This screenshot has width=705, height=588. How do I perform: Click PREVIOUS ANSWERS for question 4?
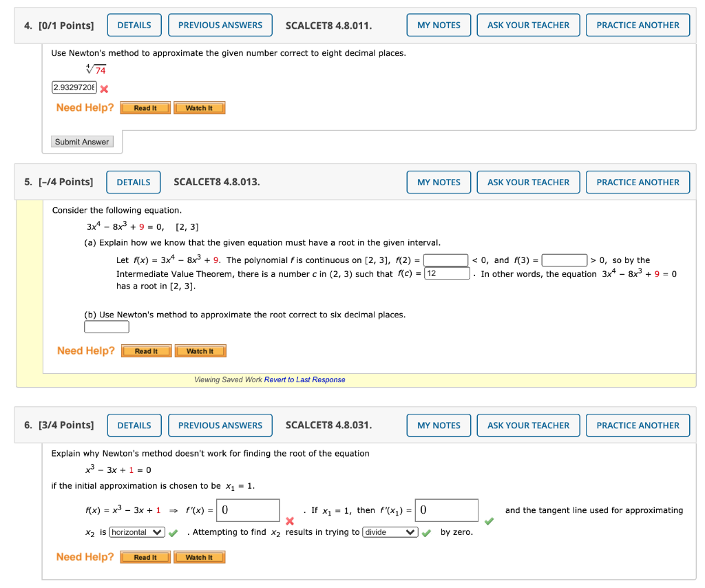(220, 25)
